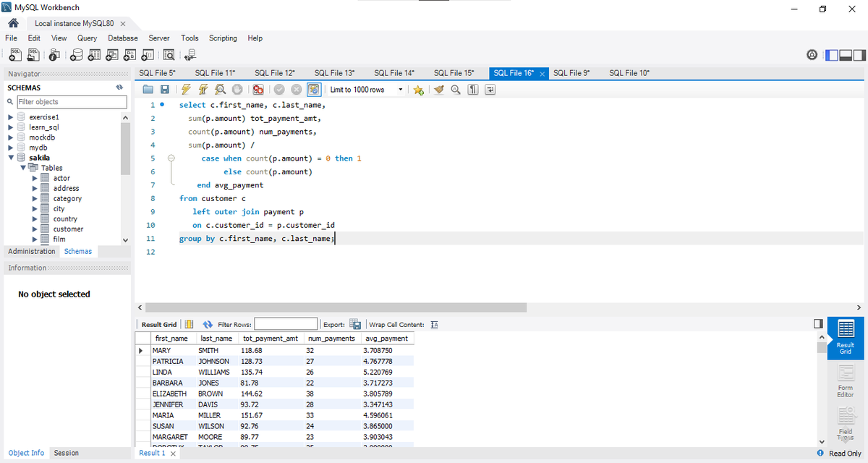Open Field Types view
The width and height of the screenshot is (868, 463).
click(x=845, y=425)
